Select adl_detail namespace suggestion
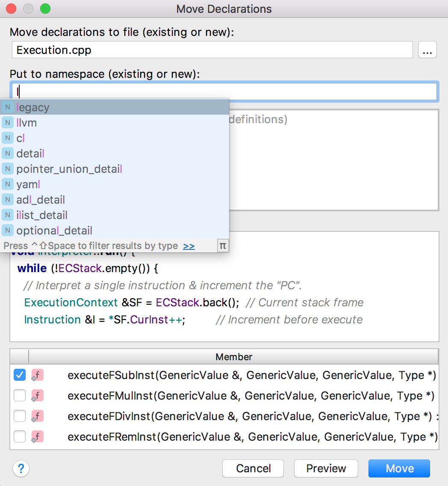This screenshot has height=486, width=448. [115, 200]
